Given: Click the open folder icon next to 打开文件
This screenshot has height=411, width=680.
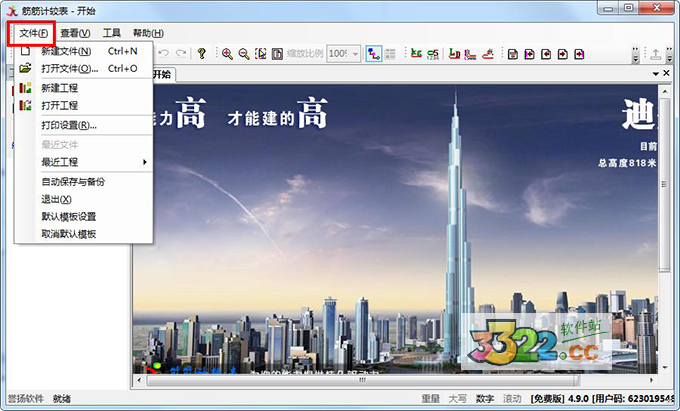Looking at the screenshot, I should click(x=25, y=68).
